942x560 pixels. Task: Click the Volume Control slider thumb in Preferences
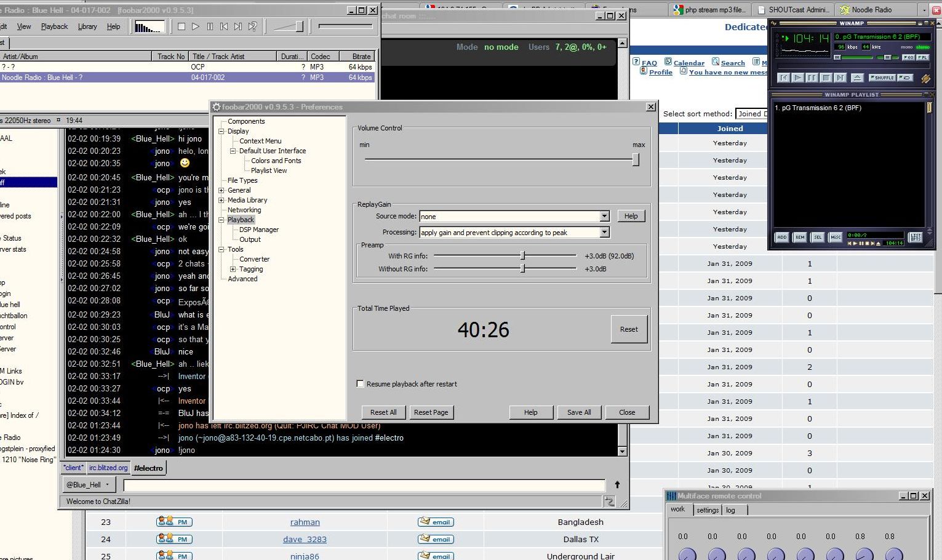tap(636, 159)
